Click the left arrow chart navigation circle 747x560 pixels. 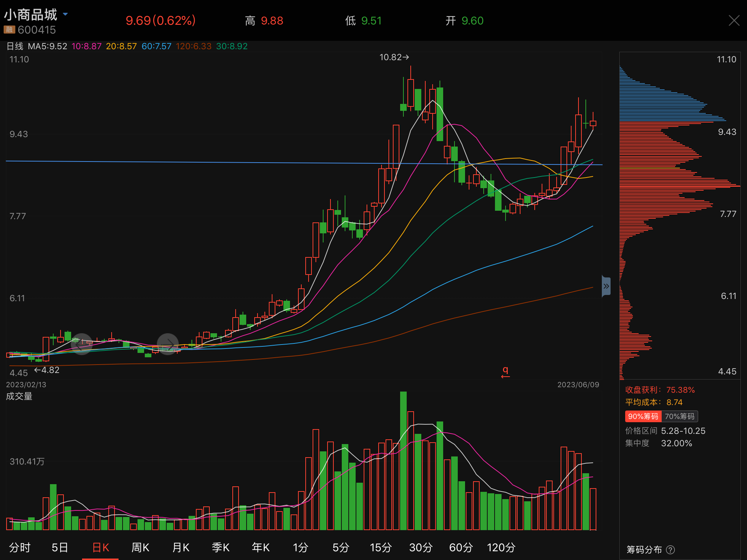point(81,344)
